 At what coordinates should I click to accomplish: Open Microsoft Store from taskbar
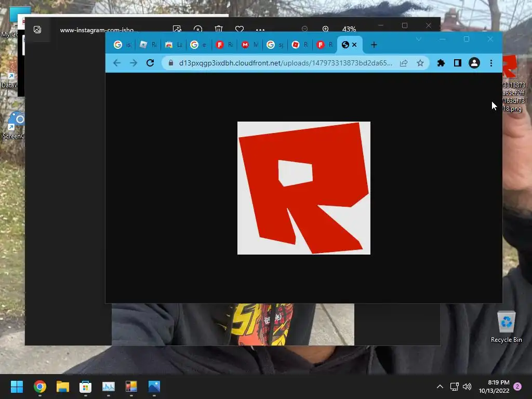tap(86, 387)
